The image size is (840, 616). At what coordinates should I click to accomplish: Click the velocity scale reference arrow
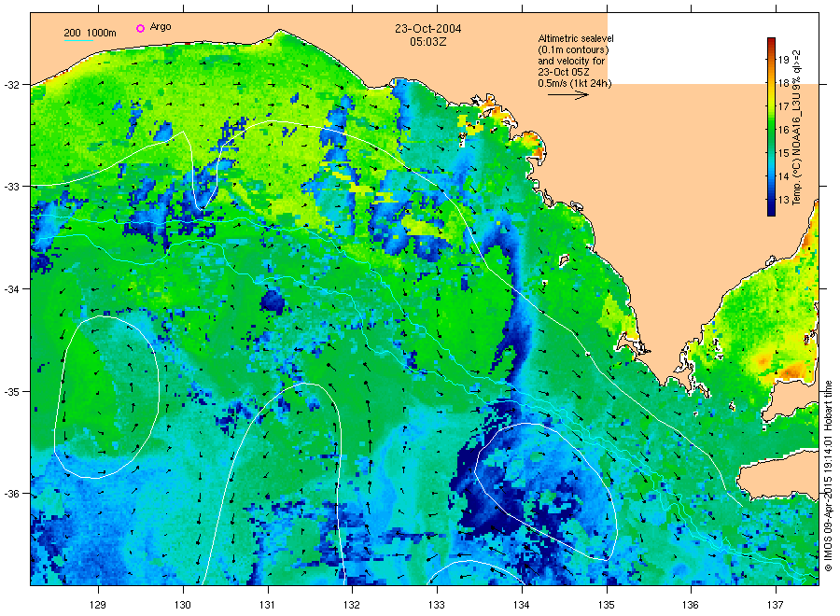(x=568, y=95)
